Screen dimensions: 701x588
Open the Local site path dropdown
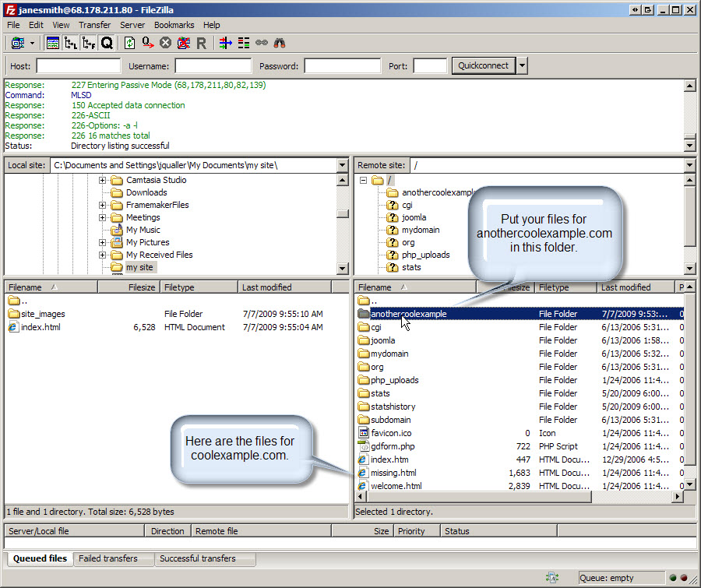click(343, 165)
